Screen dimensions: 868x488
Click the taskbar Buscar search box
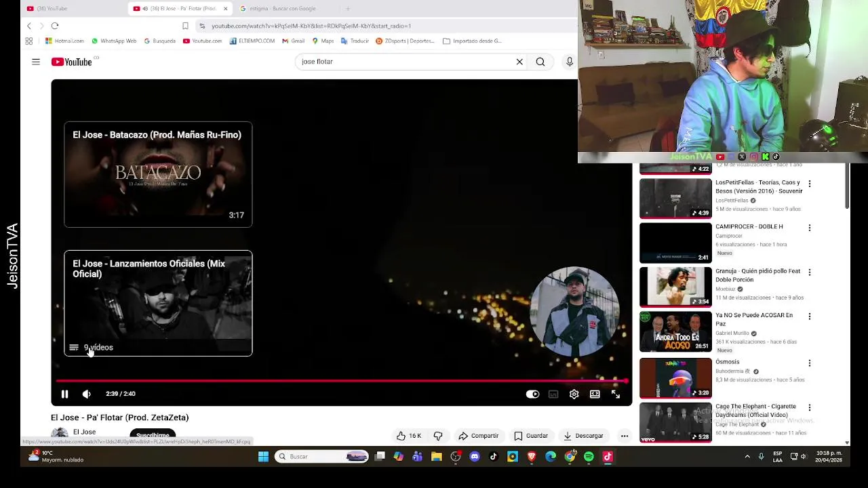click(x=322, y=457)
